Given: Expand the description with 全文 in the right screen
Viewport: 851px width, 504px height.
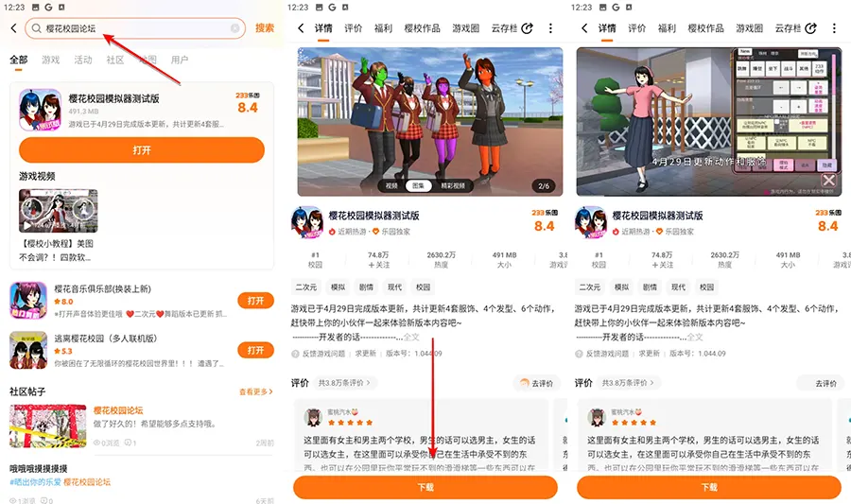Looking at the screenshot, I should [x=695, y=337].
